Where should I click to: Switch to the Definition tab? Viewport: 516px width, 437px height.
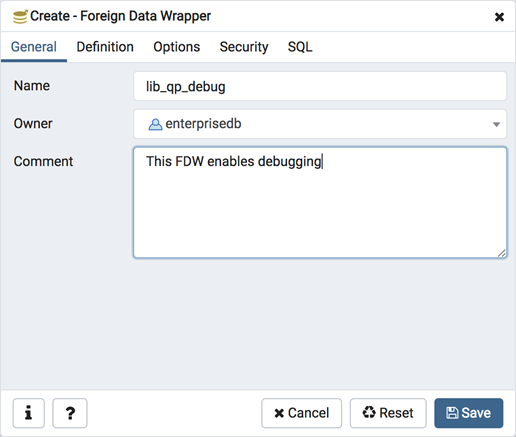click(105, 47)
